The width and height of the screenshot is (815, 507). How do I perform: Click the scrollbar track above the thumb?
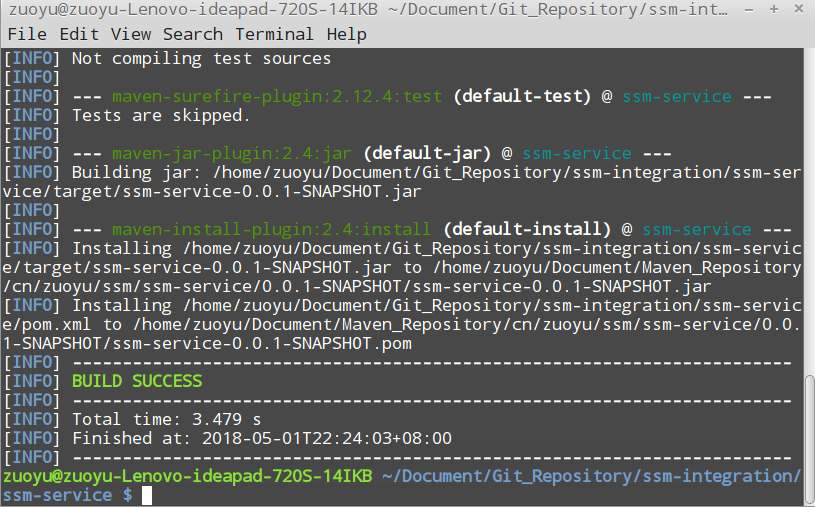tap(808, 200)
